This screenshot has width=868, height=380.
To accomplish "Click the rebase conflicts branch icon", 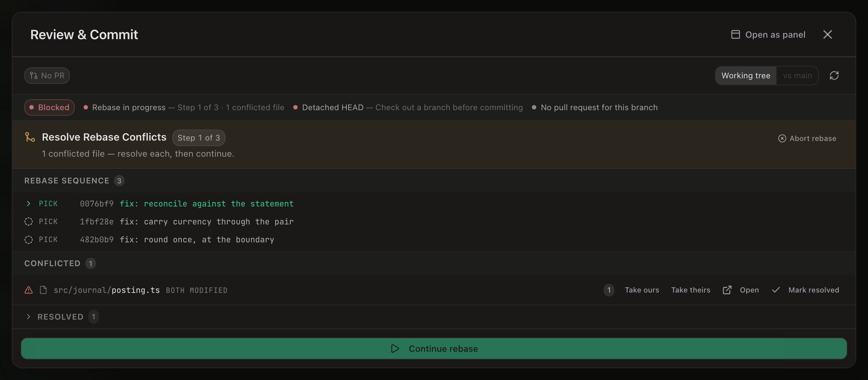I will (30, 137).
